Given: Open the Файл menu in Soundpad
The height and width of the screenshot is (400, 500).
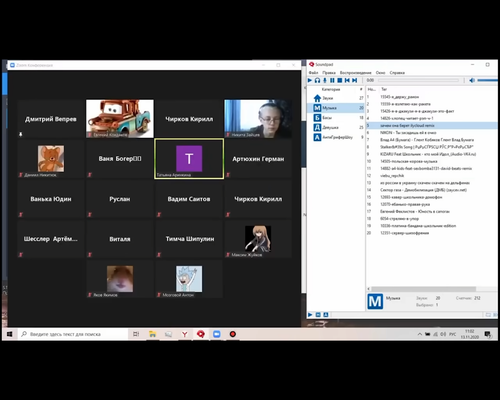Looking at the screenshot, I should tap(313, 73).
